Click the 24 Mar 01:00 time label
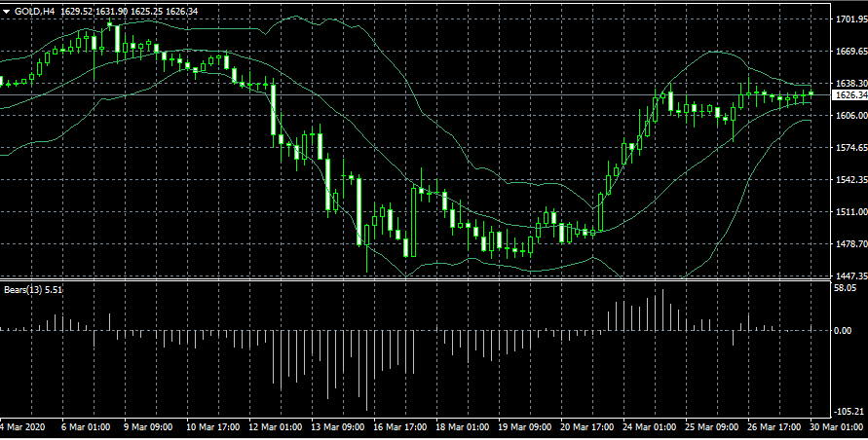Image resolution: width=868 pixels, height=440 pixels. (650, 427)
